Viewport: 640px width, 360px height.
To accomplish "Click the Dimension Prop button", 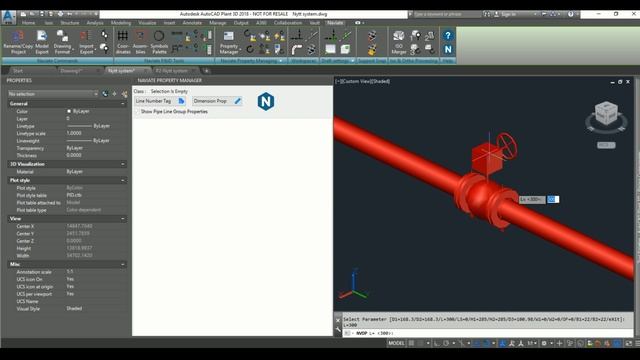I will (218, 101).
